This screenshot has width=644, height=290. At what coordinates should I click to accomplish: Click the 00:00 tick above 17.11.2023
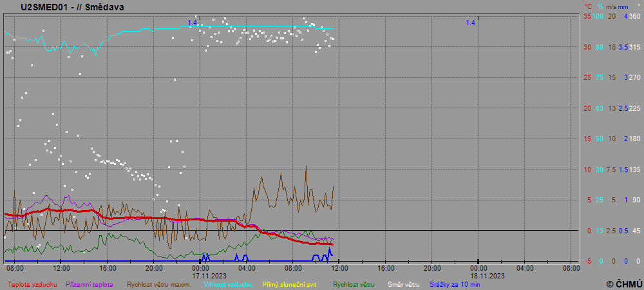(200, 267)
